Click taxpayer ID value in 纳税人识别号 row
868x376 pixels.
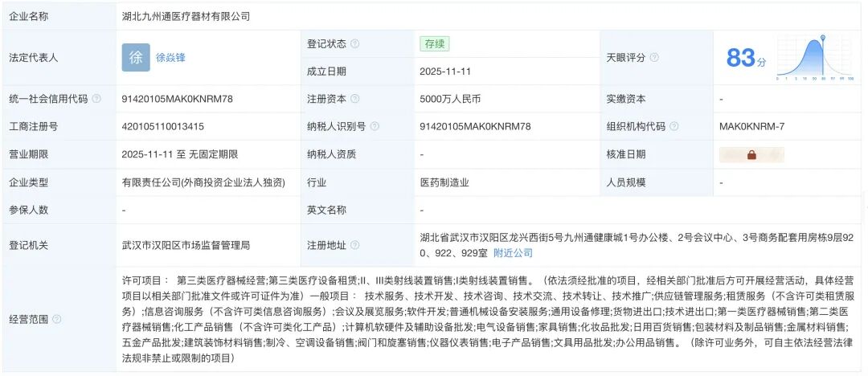(x=476, y=126)
